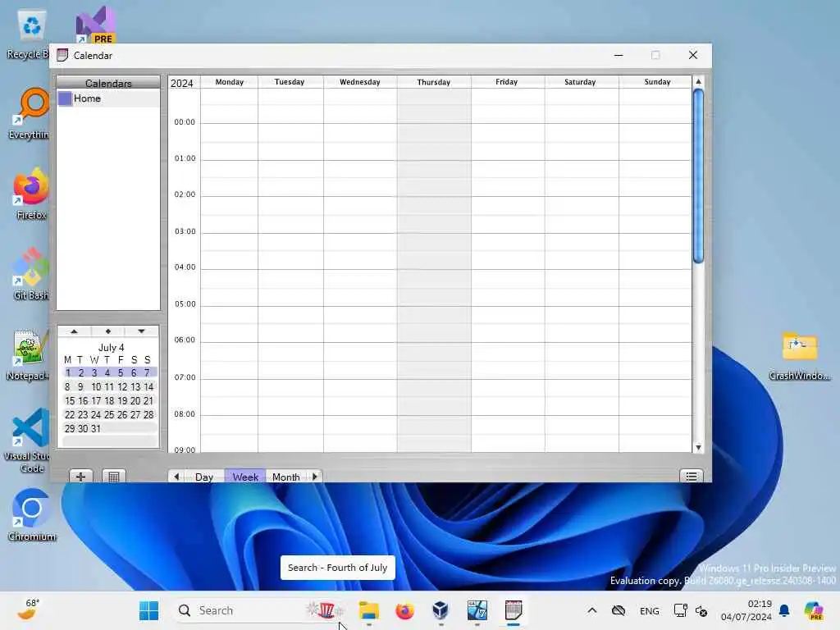Open the Chromium desktop shortcut
The image size is (840, 630).
point(32,515)
